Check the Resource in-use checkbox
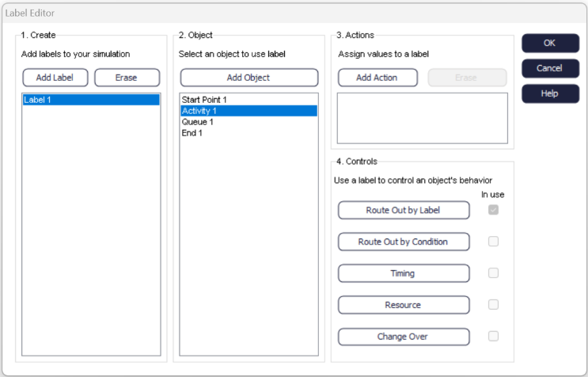The image size is (588, 377). coord(493,305)
